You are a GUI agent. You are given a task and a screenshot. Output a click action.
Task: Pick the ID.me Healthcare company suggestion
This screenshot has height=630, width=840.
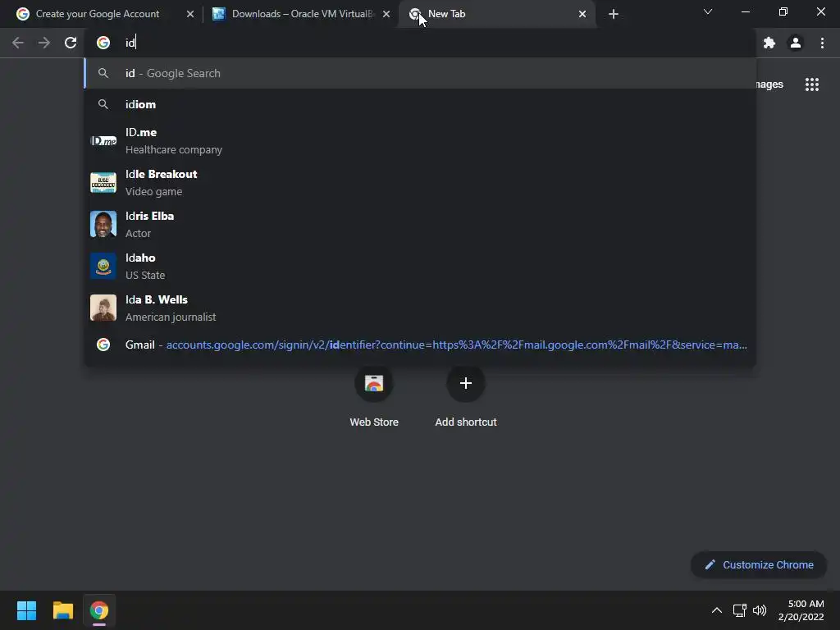pyautogui.click(x=420, y=141)
